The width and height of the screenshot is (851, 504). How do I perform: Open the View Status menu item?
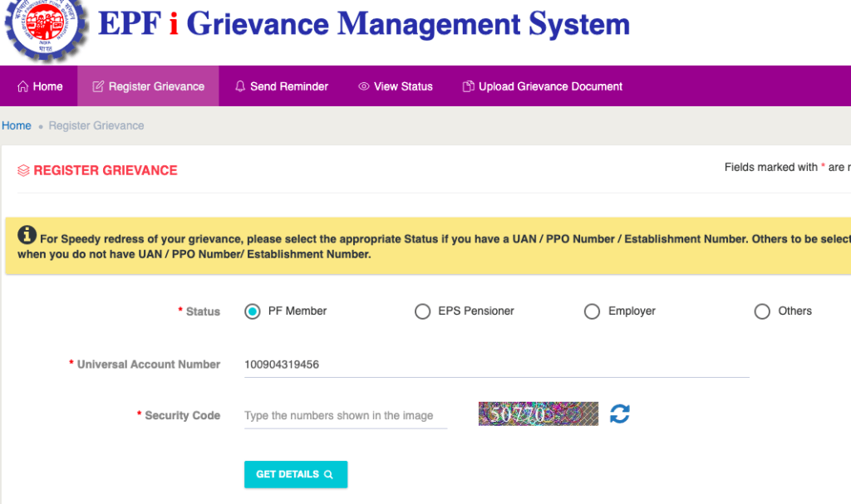(395, 86)
